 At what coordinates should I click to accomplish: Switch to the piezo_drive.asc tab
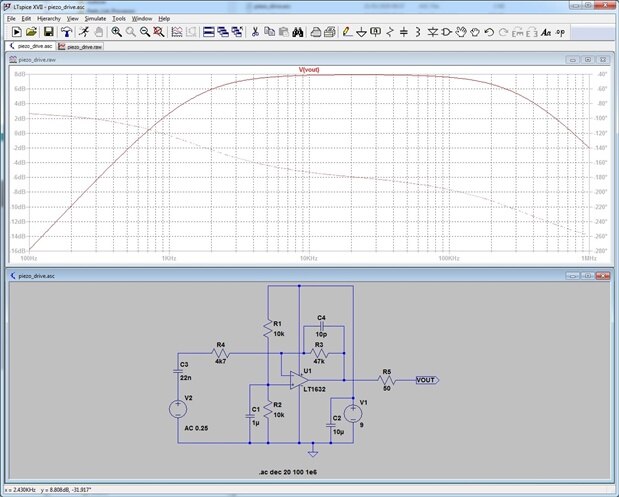tap(34, 46)
